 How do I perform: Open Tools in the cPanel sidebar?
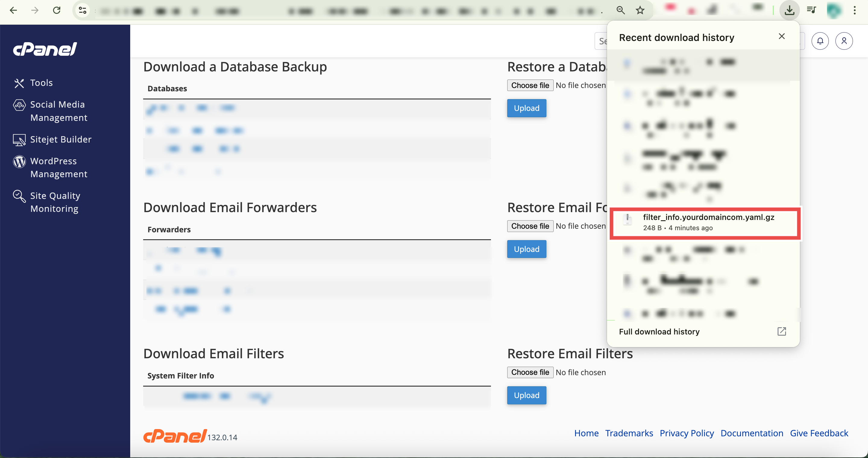click(x=41, y=83)
